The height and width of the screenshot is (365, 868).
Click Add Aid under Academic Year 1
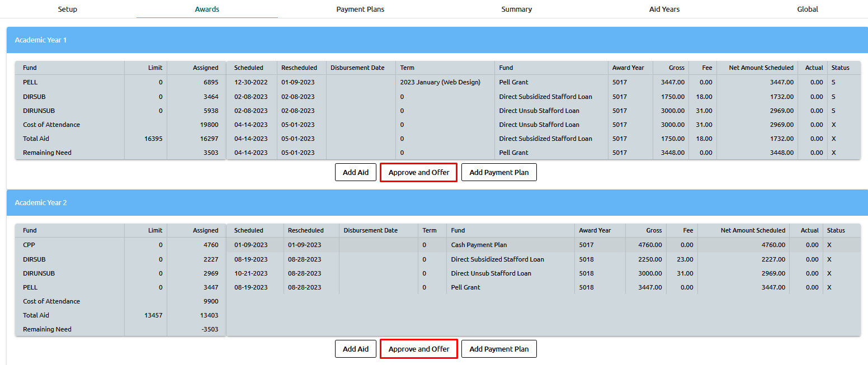tap(356, 173)
